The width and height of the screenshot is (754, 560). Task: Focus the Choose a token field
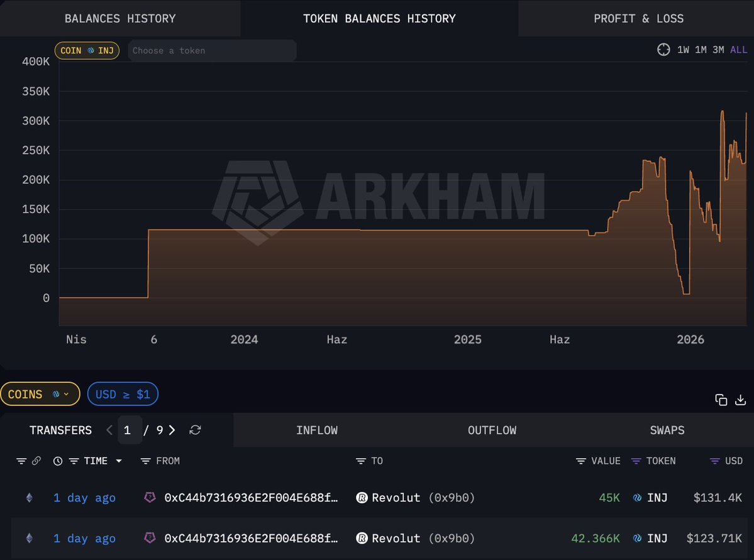tap(212, 50)
